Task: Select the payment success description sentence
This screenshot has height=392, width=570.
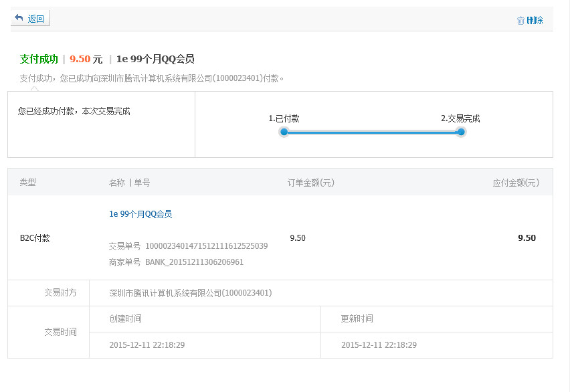Action: click(x=152, y=78)
